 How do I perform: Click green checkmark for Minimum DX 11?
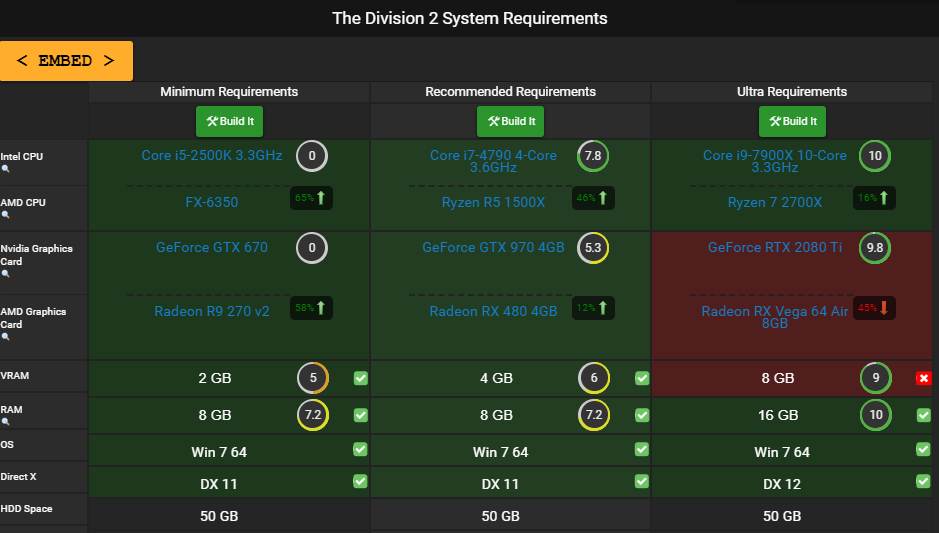point(360,481)
